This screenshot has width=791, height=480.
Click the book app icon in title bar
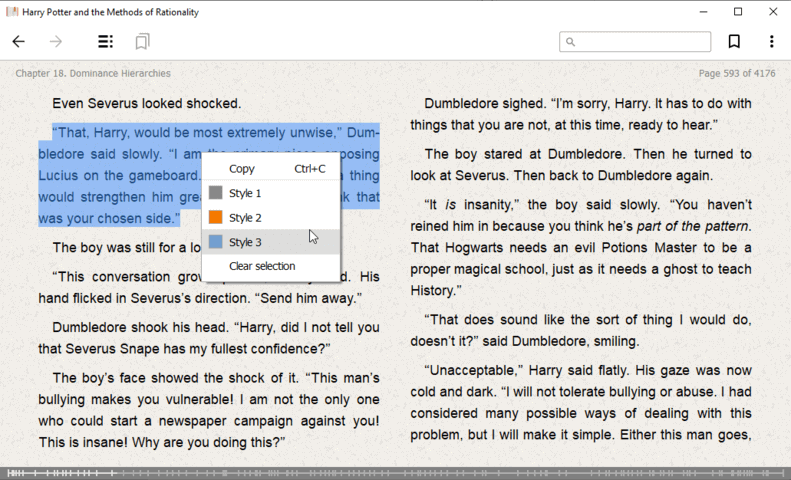pos(12,12)
